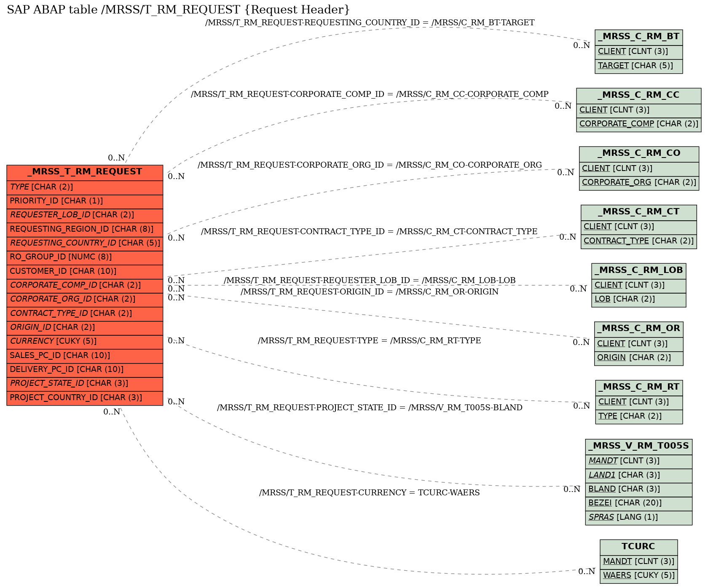Open the _MRSS_C_RM_CO table header

pyautogui.click(x=638, y=154)
